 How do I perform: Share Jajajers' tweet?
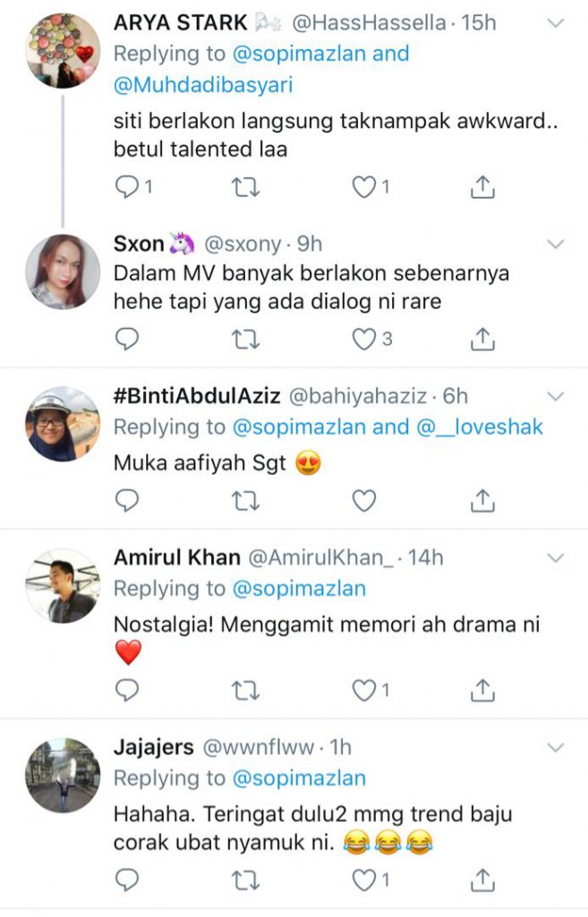[x=482, y=880]
